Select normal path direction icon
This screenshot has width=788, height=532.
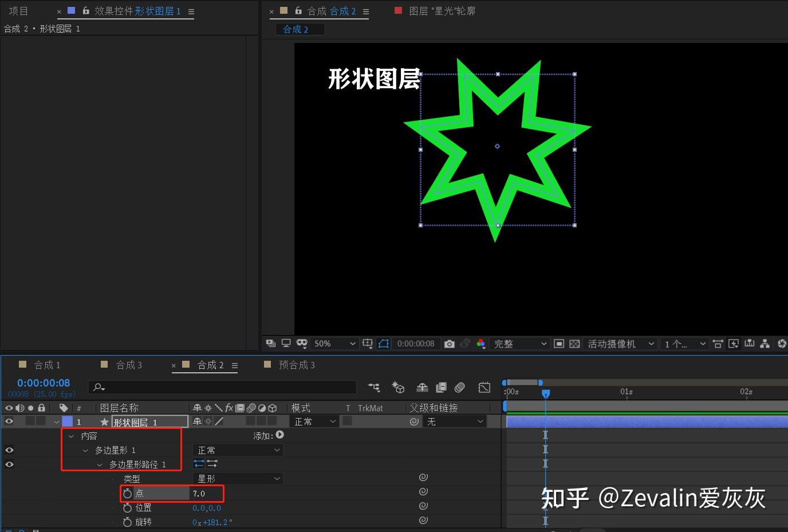[212, 464]
